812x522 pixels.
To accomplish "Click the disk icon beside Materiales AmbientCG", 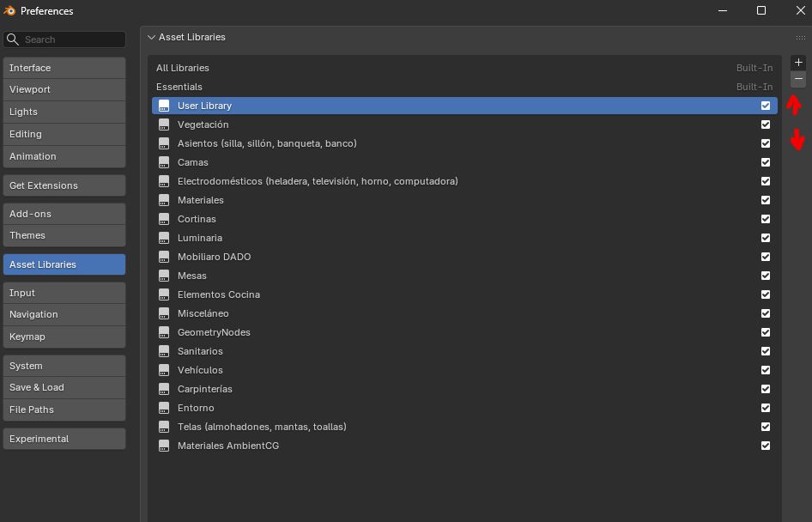I will coord(164,446).
